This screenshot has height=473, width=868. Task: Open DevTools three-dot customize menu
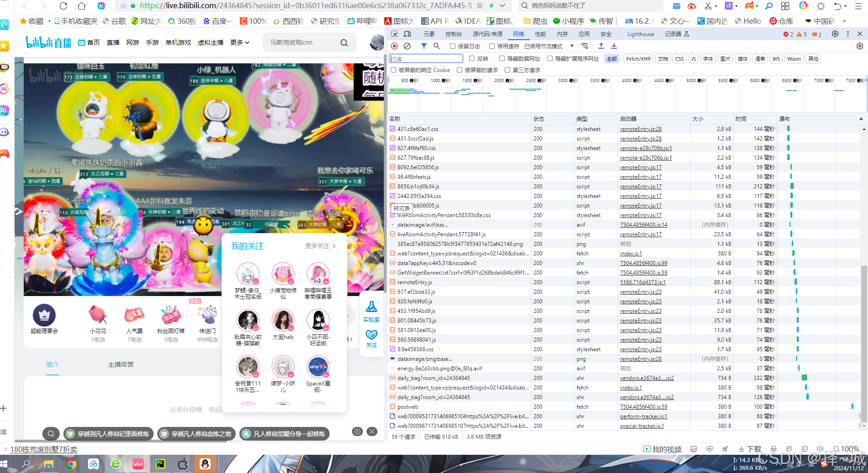(848, 34)
